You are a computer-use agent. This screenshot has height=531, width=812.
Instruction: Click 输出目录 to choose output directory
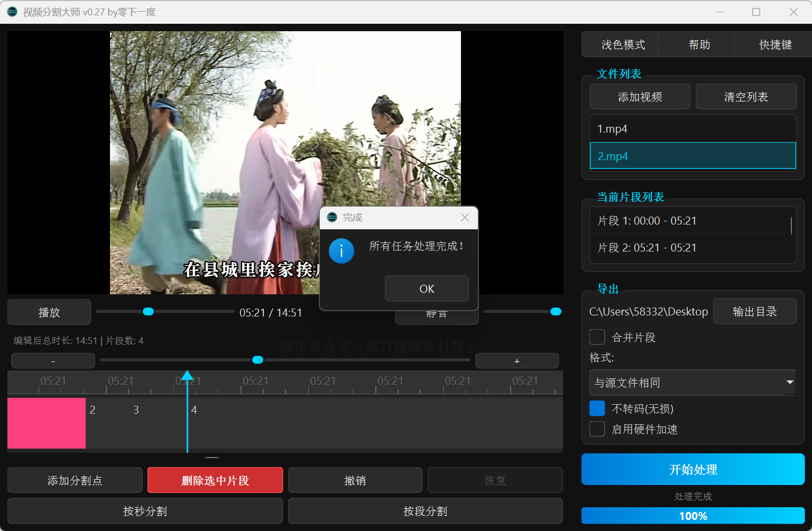pos(754,311)
